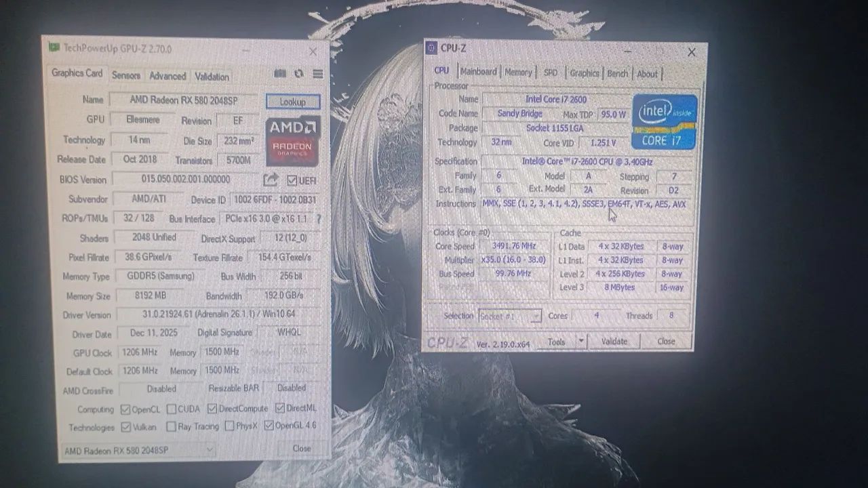The height and width of the screenshot is (488, 868).
Task: Click the Threads value 8 in CPU-Z
Action: click(x=671, y=315)
